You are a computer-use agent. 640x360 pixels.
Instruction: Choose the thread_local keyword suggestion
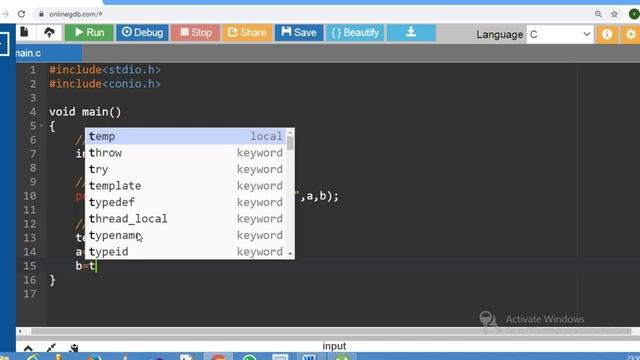pyautogui.click(x=186, y=219)
